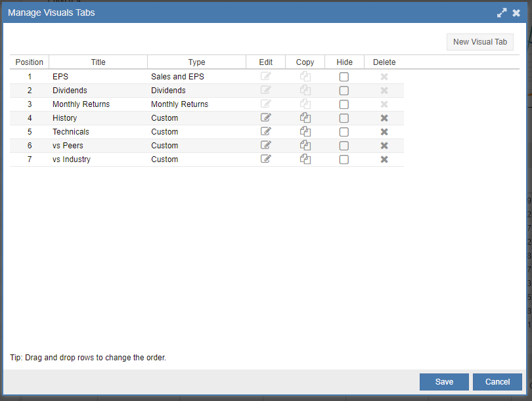Check Hide for the History tab

[344, 118]
